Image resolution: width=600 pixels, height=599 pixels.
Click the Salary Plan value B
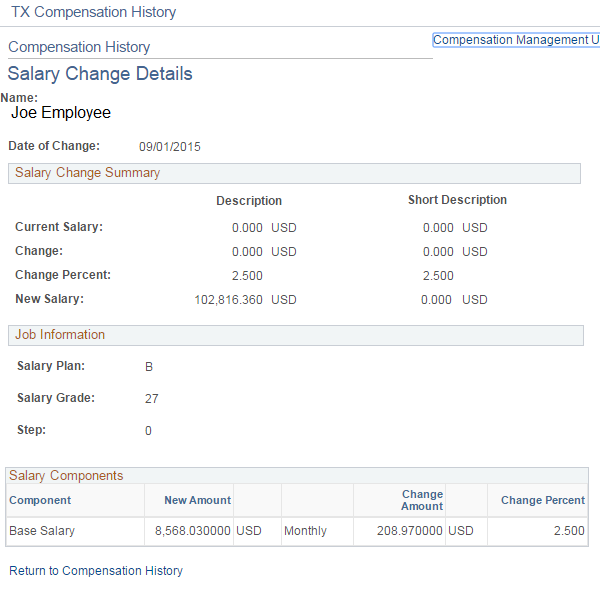(x=149, y=367)
